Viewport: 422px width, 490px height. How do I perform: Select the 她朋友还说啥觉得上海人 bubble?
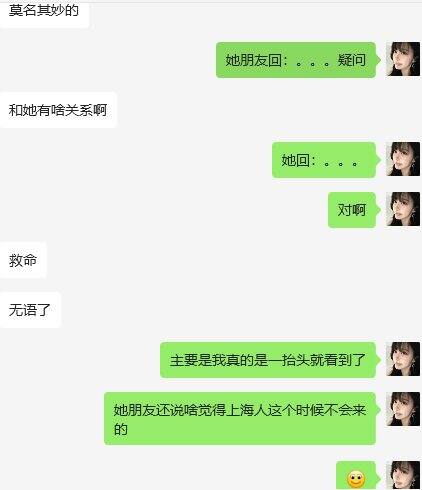240,419
